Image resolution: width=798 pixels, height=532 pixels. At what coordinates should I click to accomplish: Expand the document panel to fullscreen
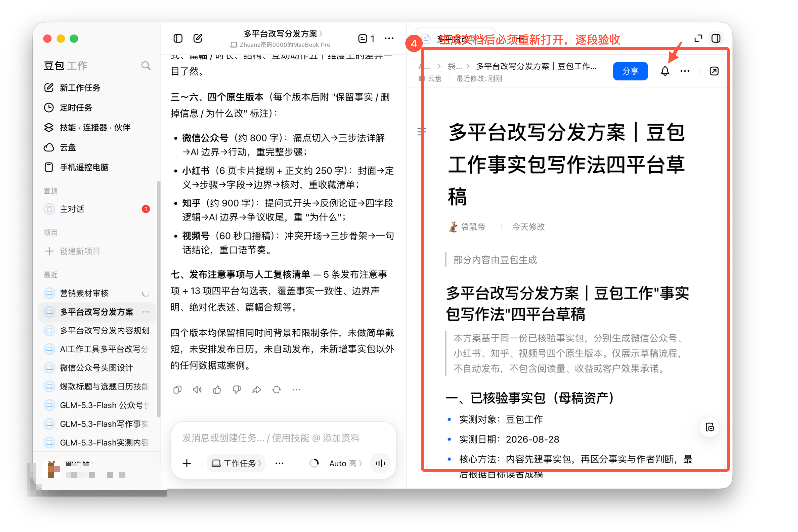point(698,38)
